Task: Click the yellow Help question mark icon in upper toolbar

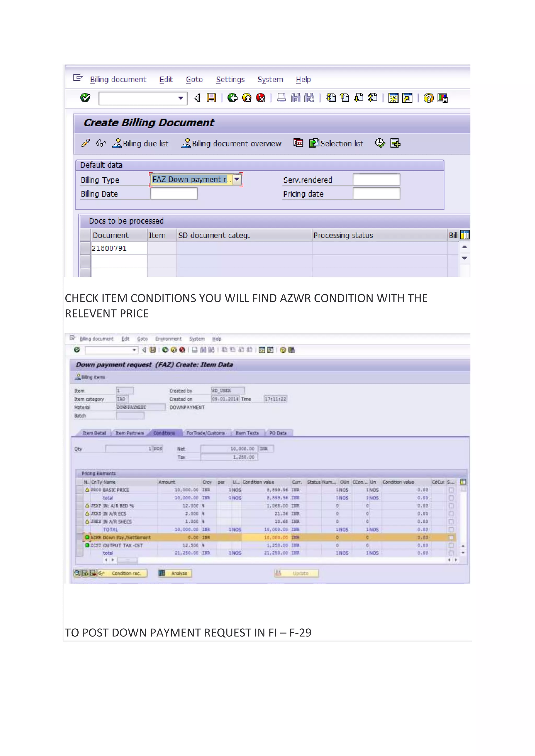Action: 429,98
